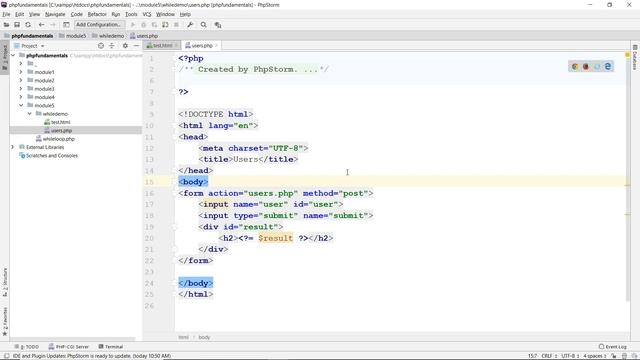
Task: Click the Forward navigation arrow
Action: [x=53, y=25]
